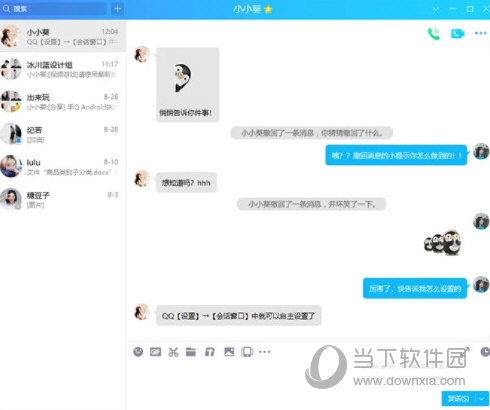490x410 pixels.
Task: Insert a GIF animation
Action: (x=155, y=352)
